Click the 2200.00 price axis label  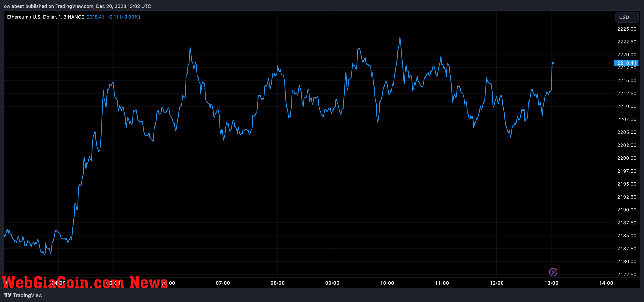[627, 158]
